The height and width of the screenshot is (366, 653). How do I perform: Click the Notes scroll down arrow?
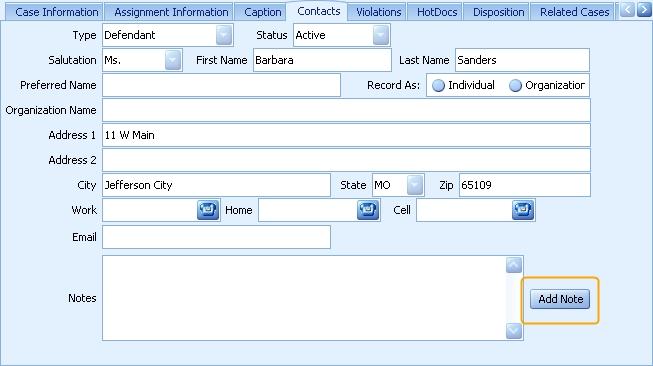pos(514,331)
